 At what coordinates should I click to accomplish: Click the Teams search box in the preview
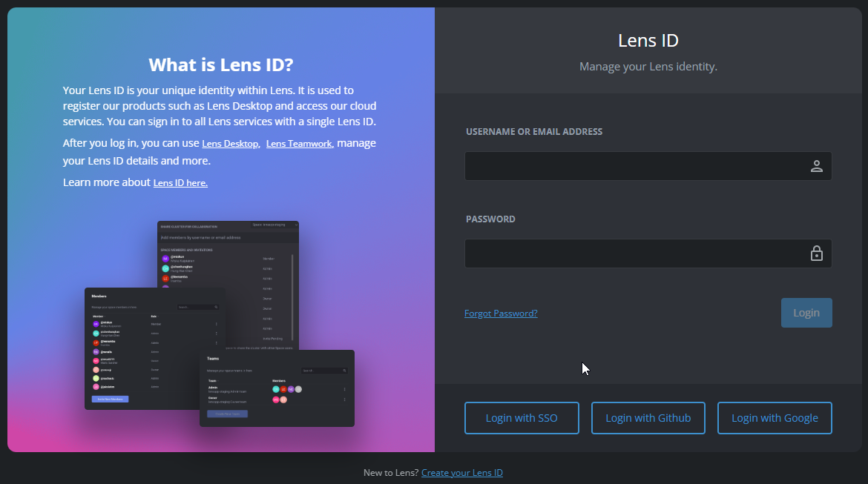coord(324,370)
